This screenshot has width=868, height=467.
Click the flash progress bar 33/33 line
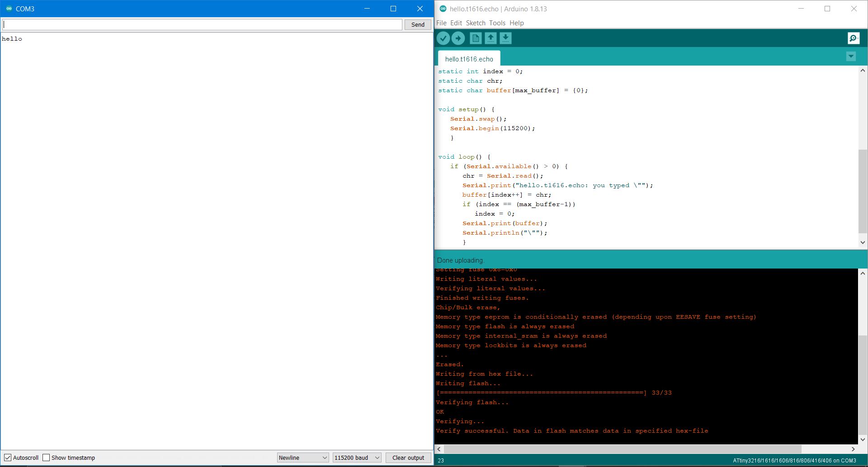(553, 393)
